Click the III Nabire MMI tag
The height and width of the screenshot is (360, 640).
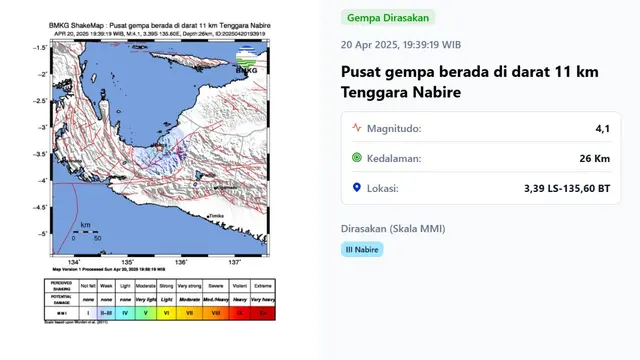(362, 249)
